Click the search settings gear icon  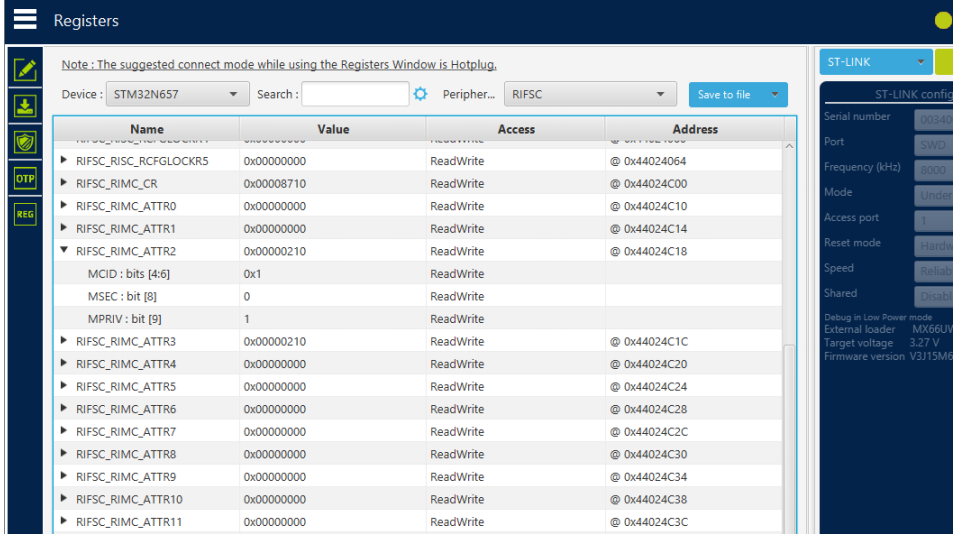tap(421, 94)
